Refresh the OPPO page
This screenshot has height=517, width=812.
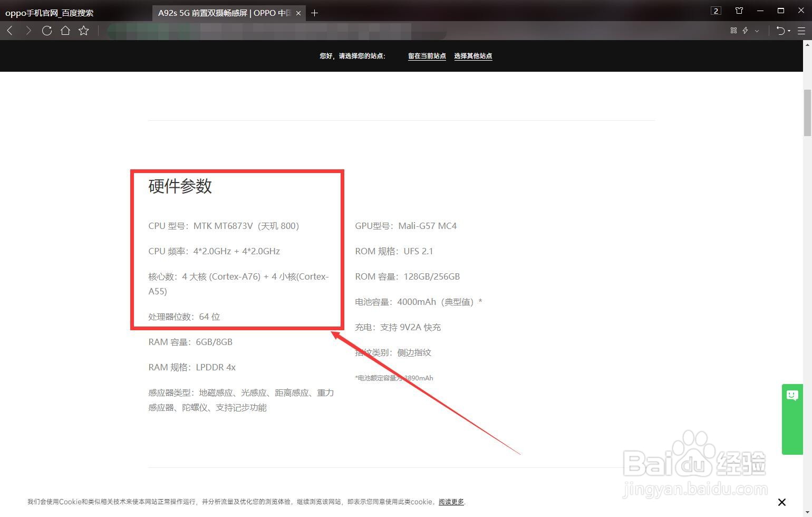pos(46,30)
